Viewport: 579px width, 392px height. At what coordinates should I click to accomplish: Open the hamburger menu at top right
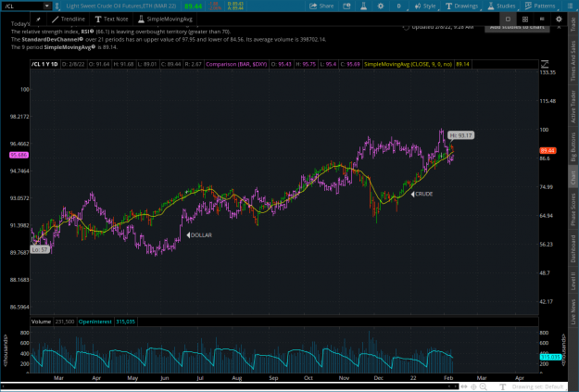click(570, 6)
